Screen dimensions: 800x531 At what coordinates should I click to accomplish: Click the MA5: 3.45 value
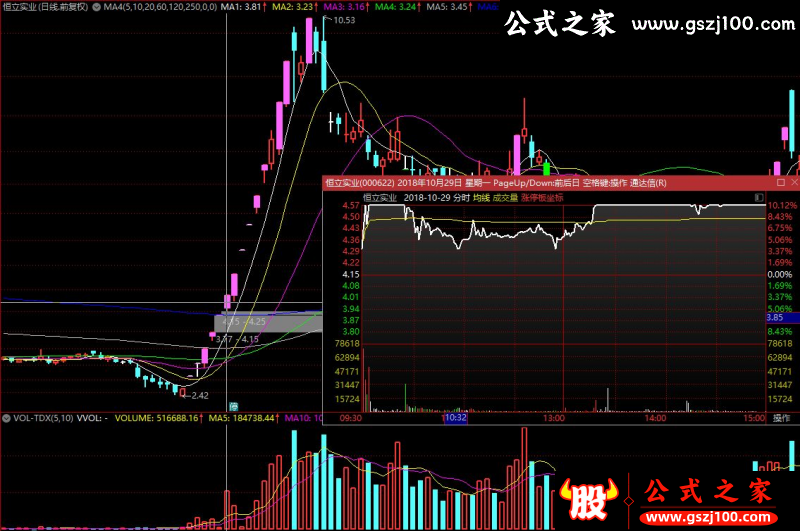tap(447, 7)
